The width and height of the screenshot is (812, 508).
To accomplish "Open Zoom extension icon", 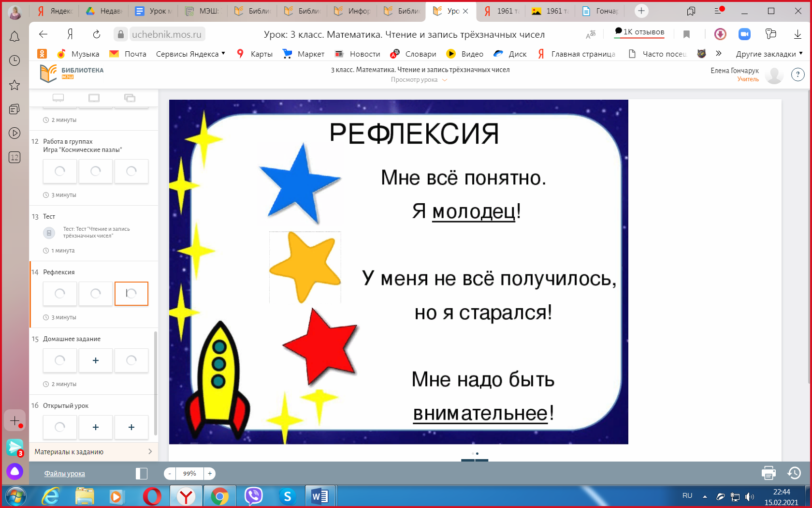I will coord(744,34).
